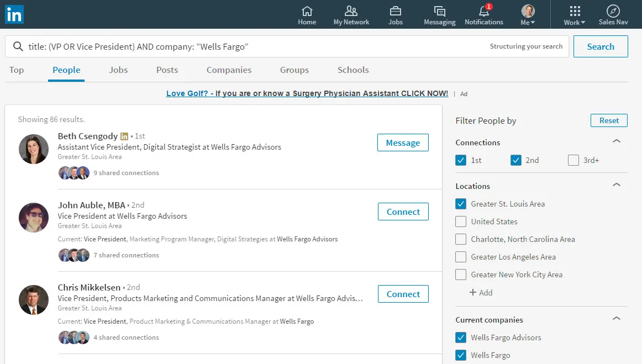Image resolution: width=642 pixels, height=364 pixels.
Task: Open the Me profile dropdown
Action: (528, 14)
